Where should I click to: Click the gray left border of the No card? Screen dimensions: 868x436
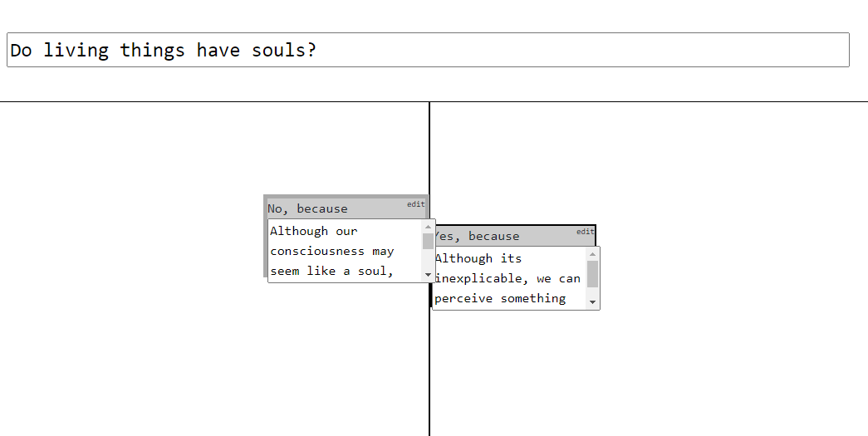coord(265,236)
